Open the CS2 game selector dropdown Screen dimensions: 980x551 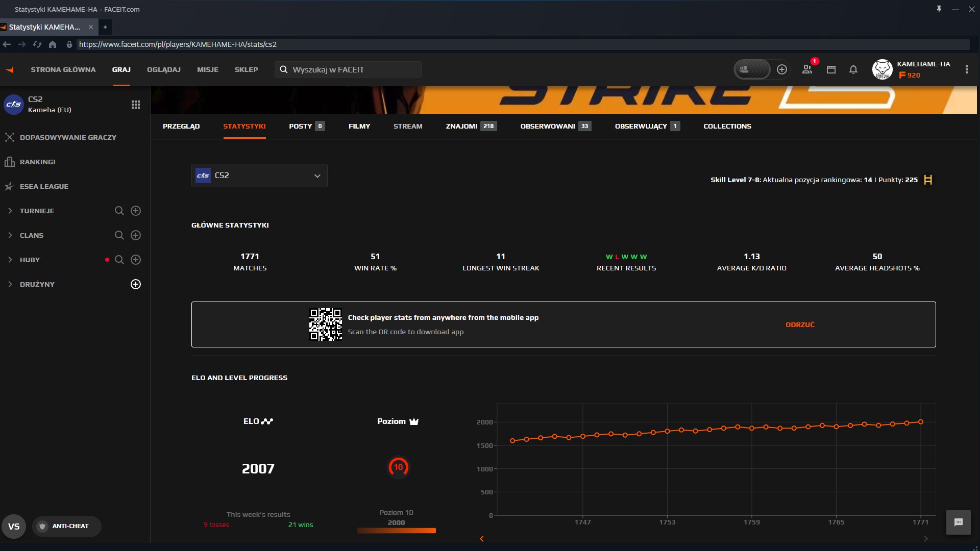tap(259, 176)
